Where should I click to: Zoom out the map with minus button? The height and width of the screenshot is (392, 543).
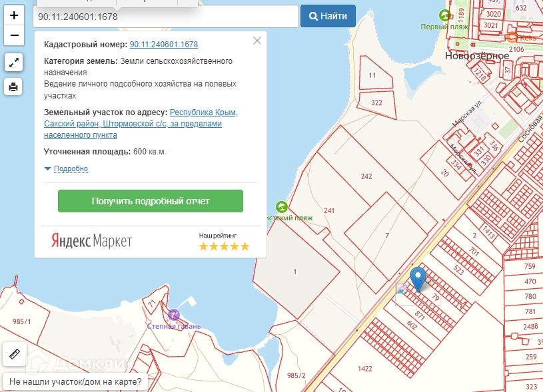click(x=14, y=35)
